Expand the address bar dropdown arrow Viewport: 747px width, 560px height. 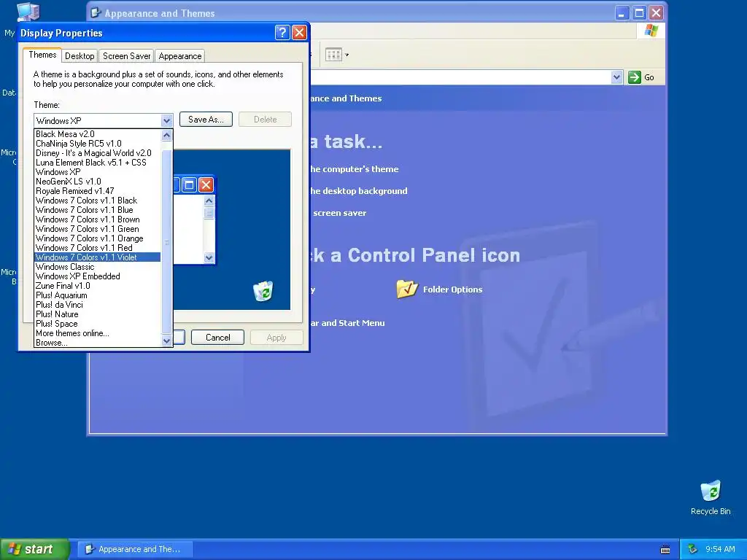616,77
